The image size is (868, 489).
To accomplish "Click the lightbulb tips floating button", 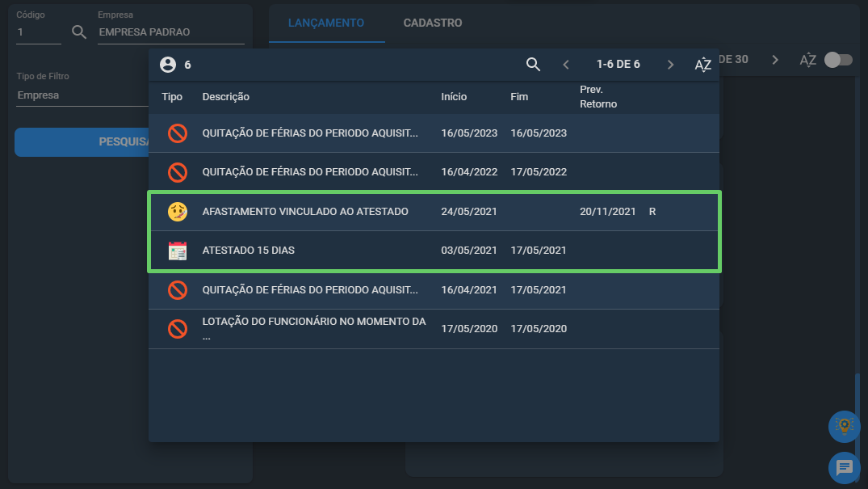I will [x=845, y=426].
